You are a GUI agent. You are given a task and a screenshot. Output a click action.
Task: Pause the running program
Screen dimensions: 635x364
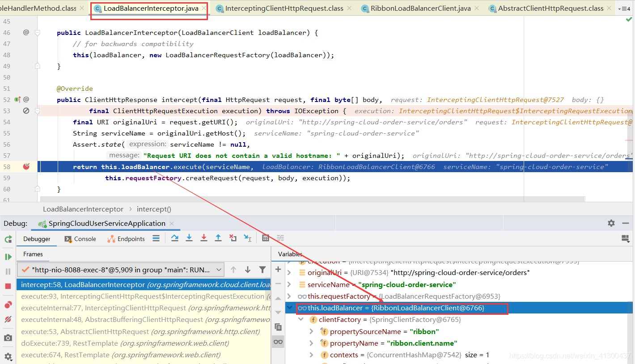tap(8, 271)
